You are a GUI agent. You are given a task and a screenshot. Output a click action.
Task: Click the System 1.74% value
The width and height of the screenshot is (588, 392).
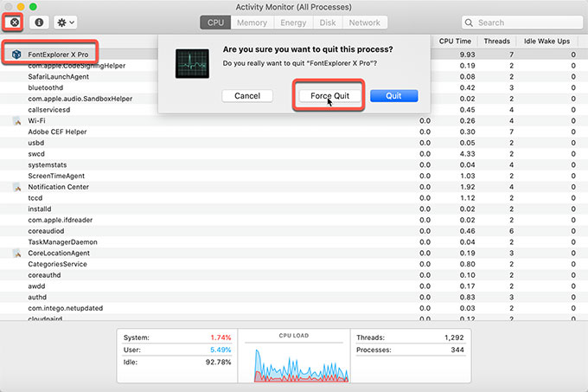click(x=220, y=337)
